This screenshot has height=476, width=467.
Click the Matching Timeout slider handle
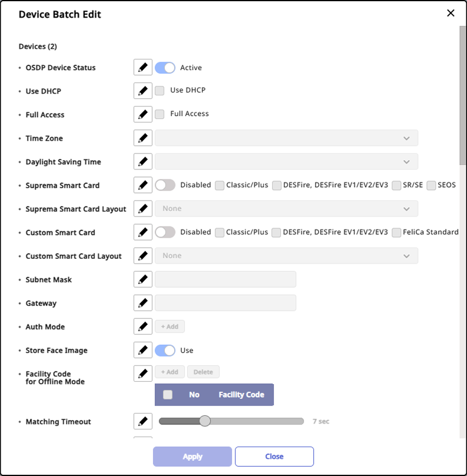(x=205, y=421)
